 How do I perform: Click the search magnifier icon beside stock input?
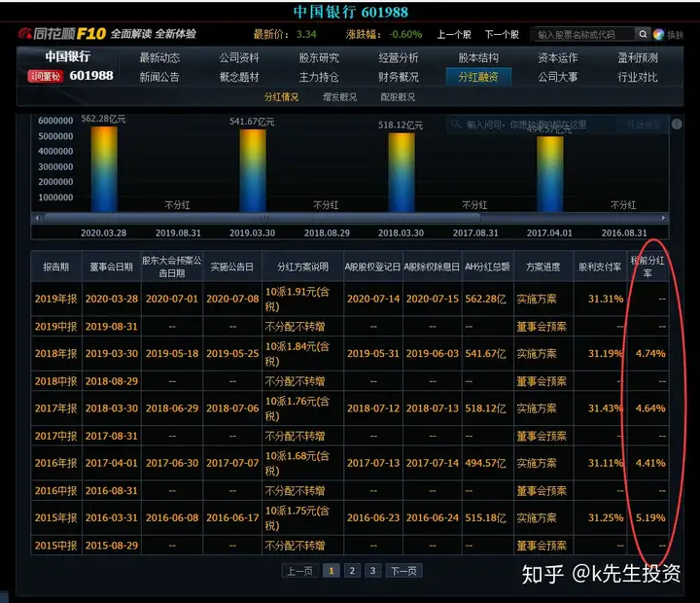pyautogui.click(x=643, y=34)
